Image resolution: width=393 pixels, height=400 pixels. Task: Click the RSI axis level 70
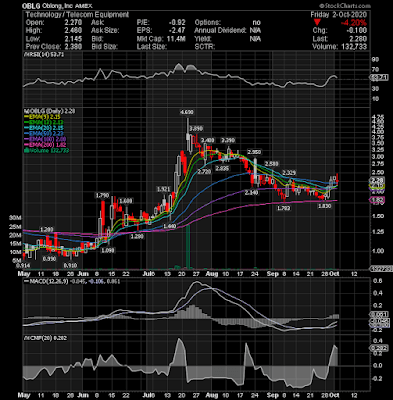tap(375, 69)
